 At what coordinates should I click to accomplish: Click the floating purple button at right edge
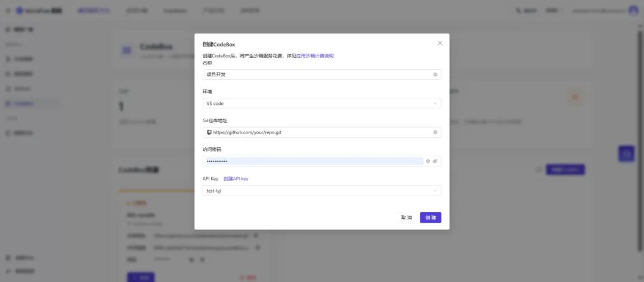click(626, 153)
